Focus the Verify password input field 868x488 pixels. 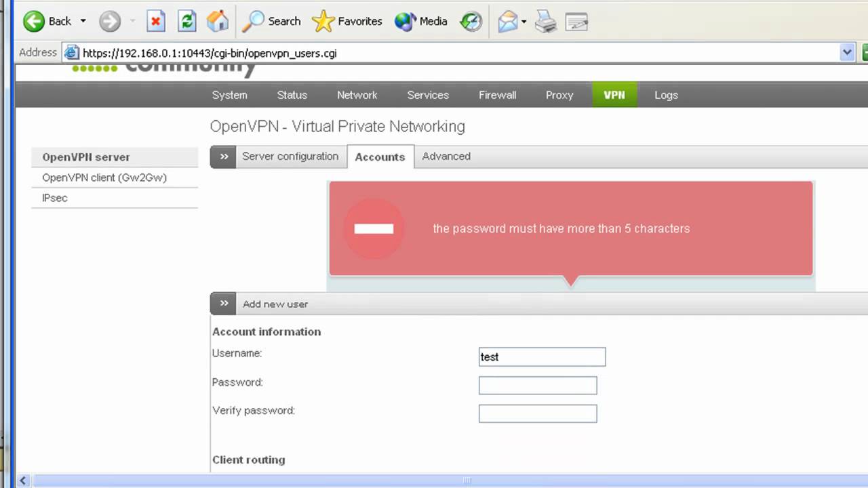pos(538,413)
